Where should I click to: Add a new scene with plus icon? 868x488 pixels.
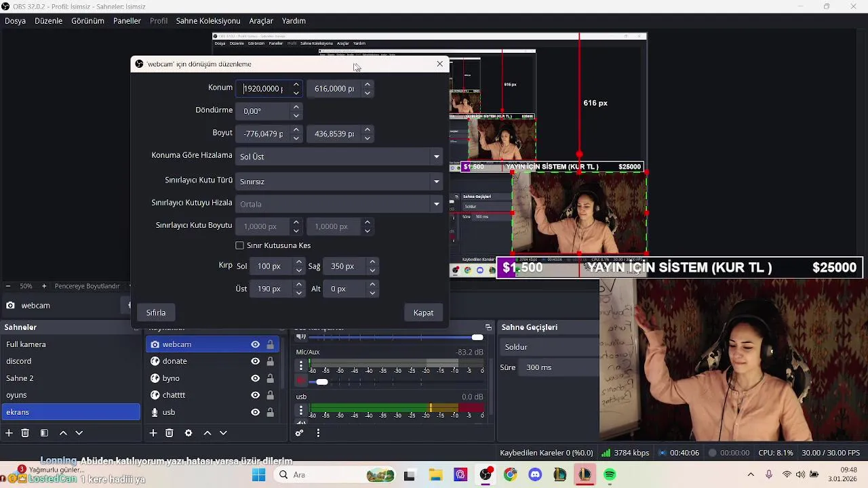pos(9,432)
